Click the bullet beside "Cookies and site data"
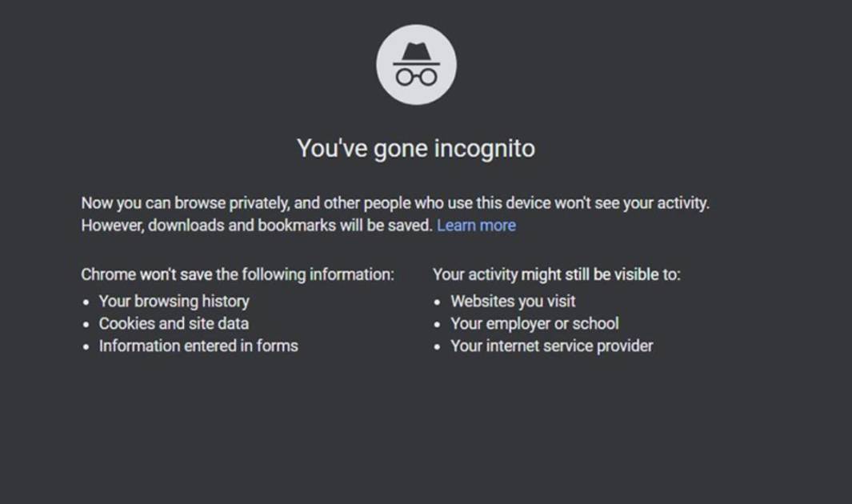The image size is (852, 504). click(86, 325)
